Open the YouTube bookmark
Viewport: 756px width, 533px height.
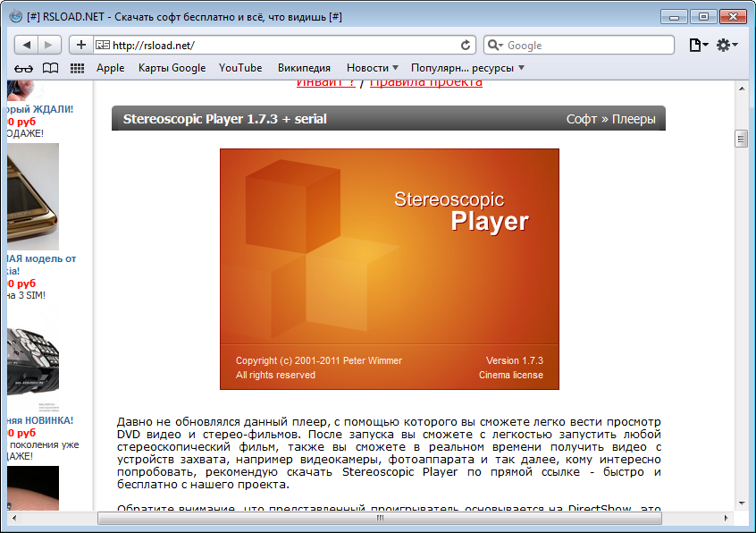240,68
